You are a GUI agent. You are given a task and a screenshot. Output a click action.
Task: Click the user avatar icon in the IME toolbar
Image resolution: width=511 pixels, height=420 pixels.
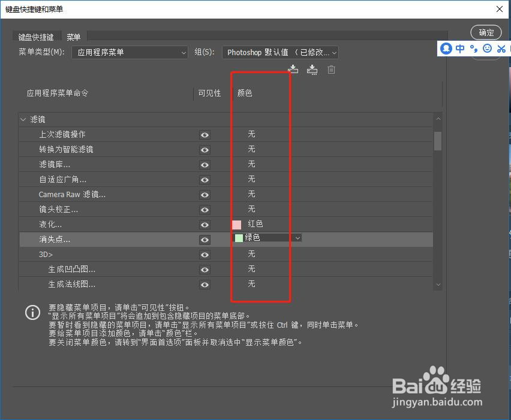click(x=446, y=49)
